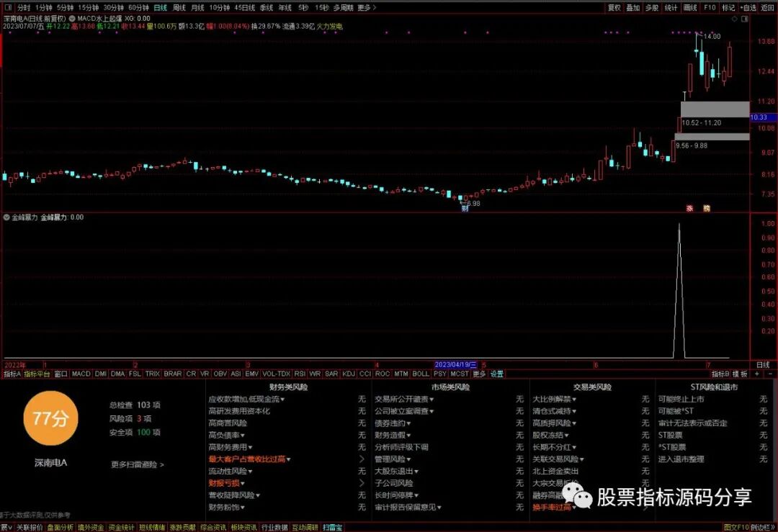Viewport: 778px width, 532px height.
Task: Click the panel layout icon beside 分时
Action: click(x=8, y=7)
